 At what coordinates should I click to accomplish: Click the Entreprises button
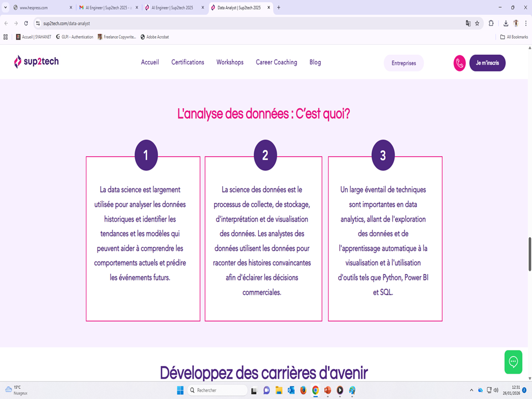(403, 63)
